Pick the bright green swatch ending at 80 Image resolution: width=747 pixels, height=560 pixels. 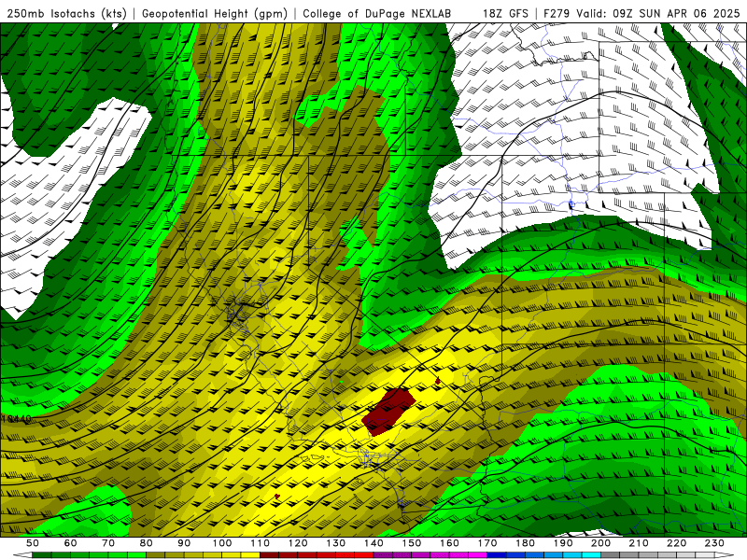(x=136, y=555)
